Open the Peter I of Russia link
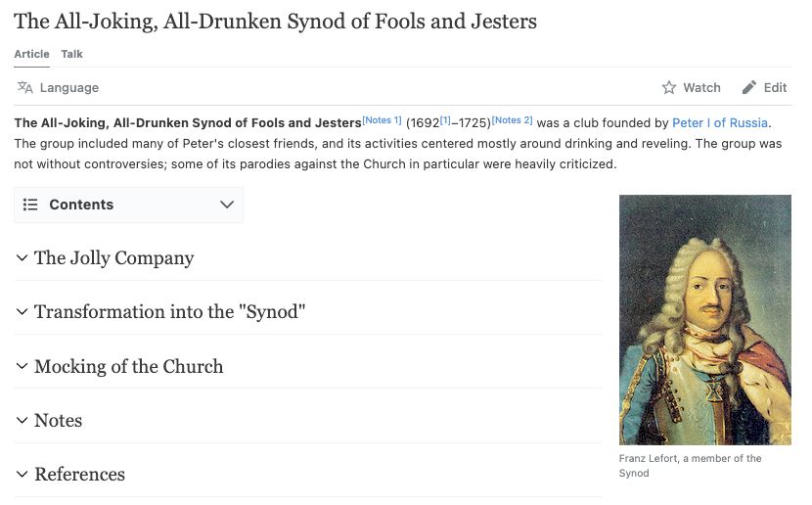Image resolution: width=812 pixels, height=505 pixels. (x=720, y=122)
